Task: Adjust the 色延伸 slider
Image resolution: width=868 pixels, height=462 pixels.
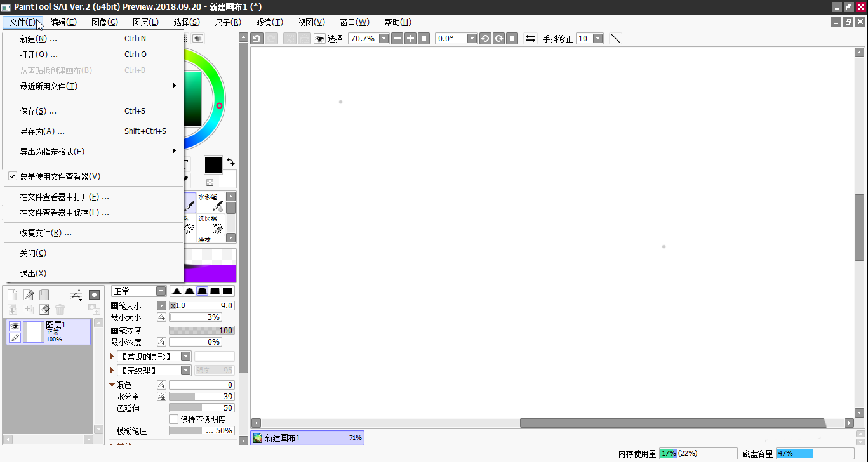Action: click(x=201, y=408)
